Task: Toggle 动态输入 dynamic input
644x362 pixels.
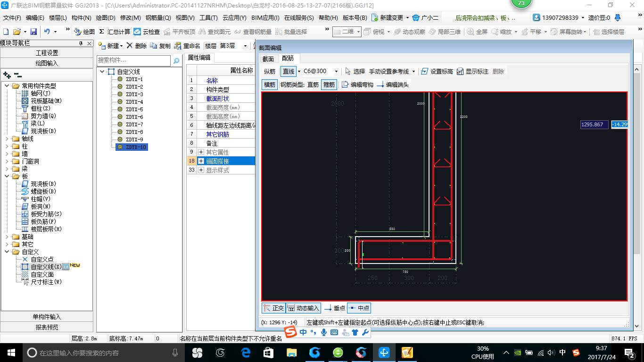Action: pyautogui.click(x=303, y=308)
